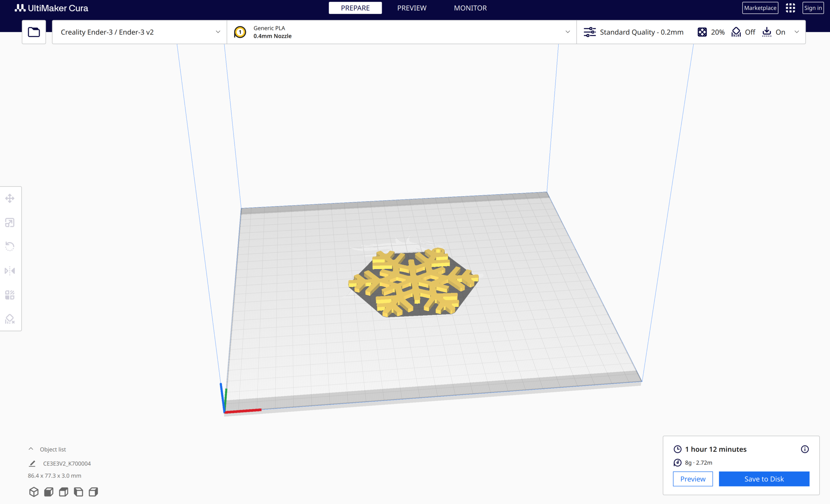Select the Scale tool

tap(10, 222)
